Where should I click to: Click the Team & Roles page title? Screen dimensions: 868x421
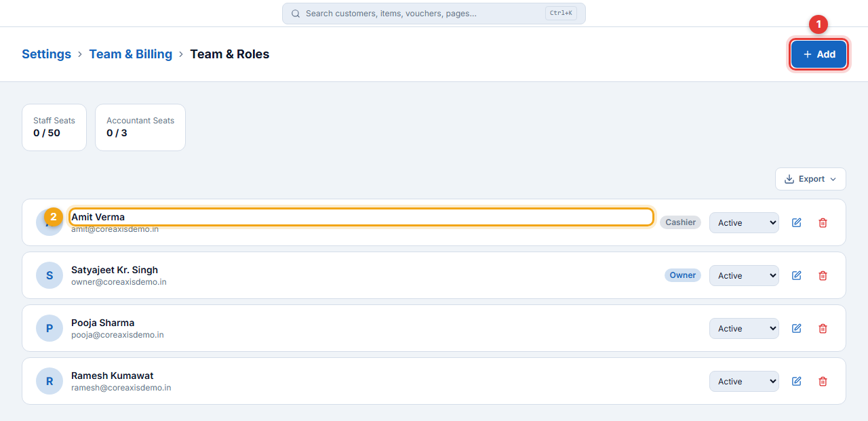[230, 54]
